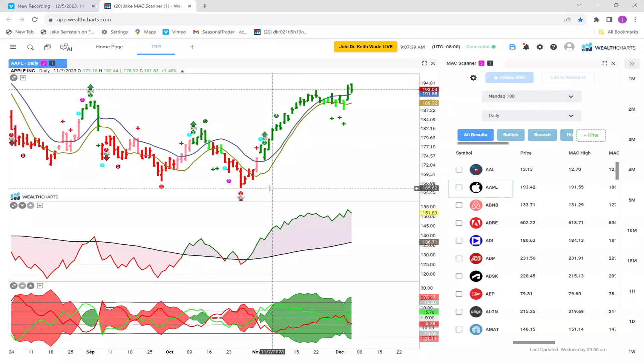Open the Chrome three-dot menu
The width and height of the screenshot is (644, 362).
point(635,20)
